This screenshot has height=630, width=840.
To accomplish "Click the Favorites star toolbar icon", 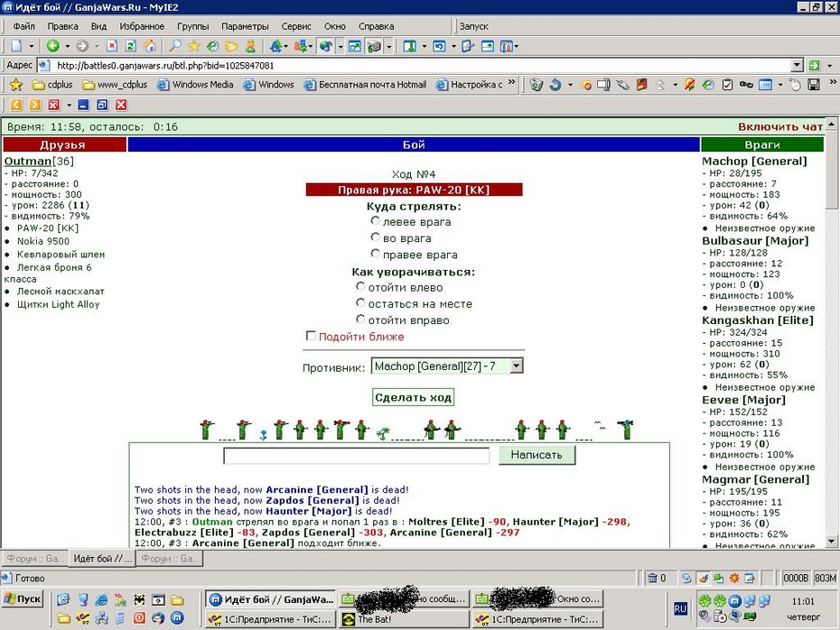I will [x=193, y=46].
